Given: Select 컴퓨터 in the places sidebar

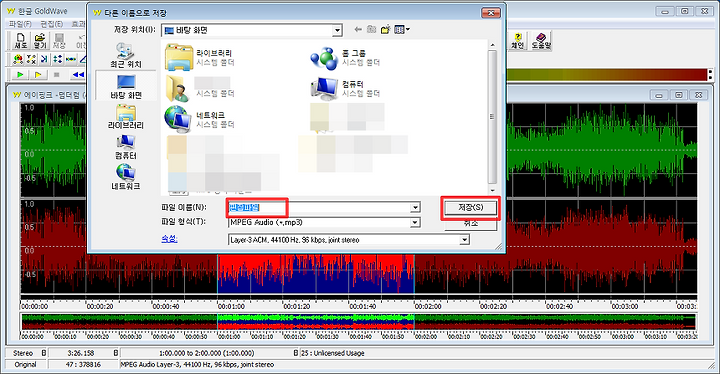Looking at the screenshot, I should click(x=126, y=147).
